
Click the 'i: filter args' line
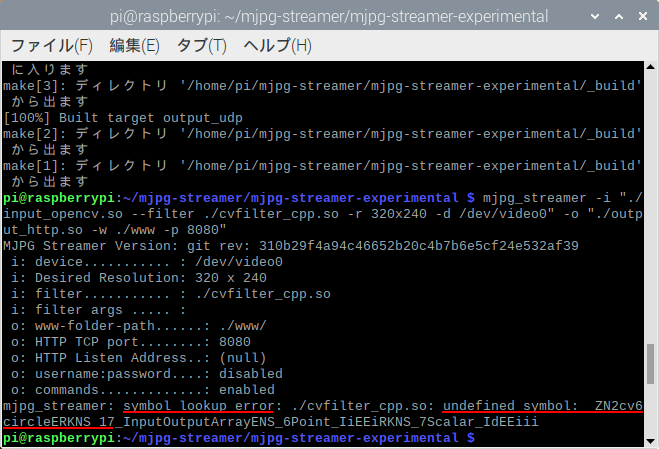click(98, 309)
